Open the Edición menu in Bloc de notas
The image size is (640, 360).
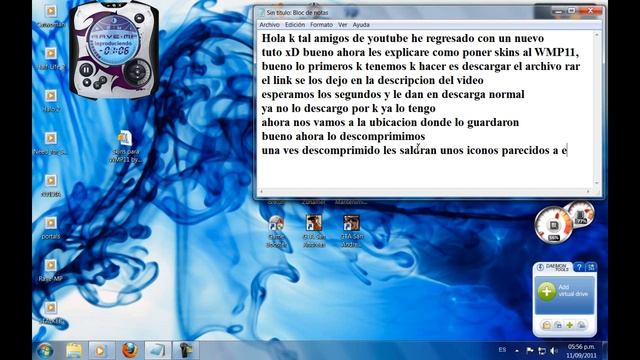click(x=295, y=25)
